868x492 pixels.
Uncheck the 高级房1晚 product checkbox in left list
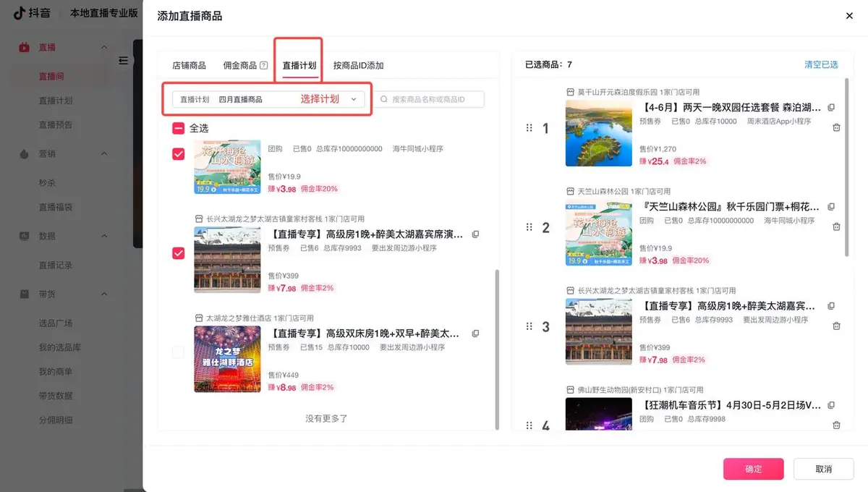click(x=178, y=253)
